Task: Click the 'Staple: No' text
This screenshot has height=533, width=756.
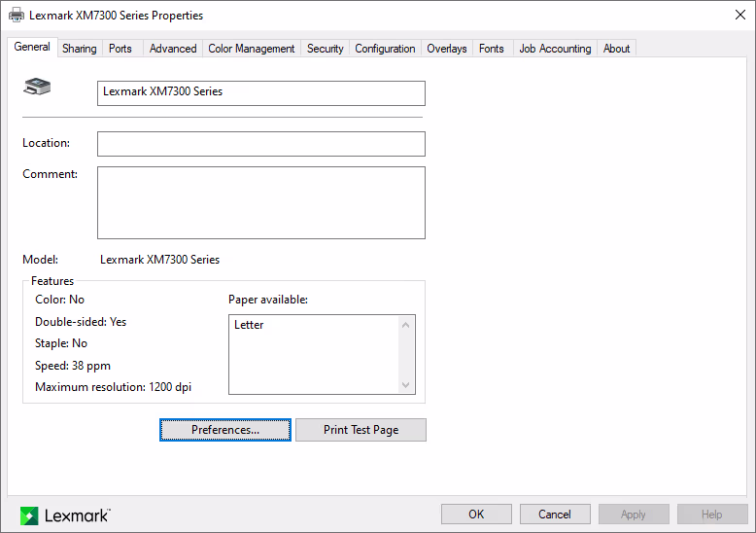Action: 61,343
